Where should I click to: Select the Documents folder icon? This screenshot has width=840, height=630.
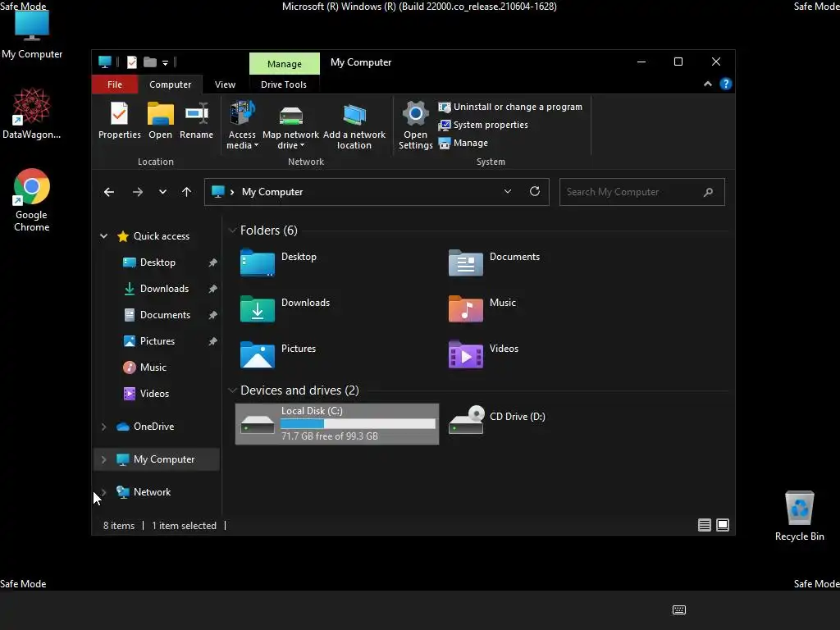pyautogui.click(x=466, y=263)
